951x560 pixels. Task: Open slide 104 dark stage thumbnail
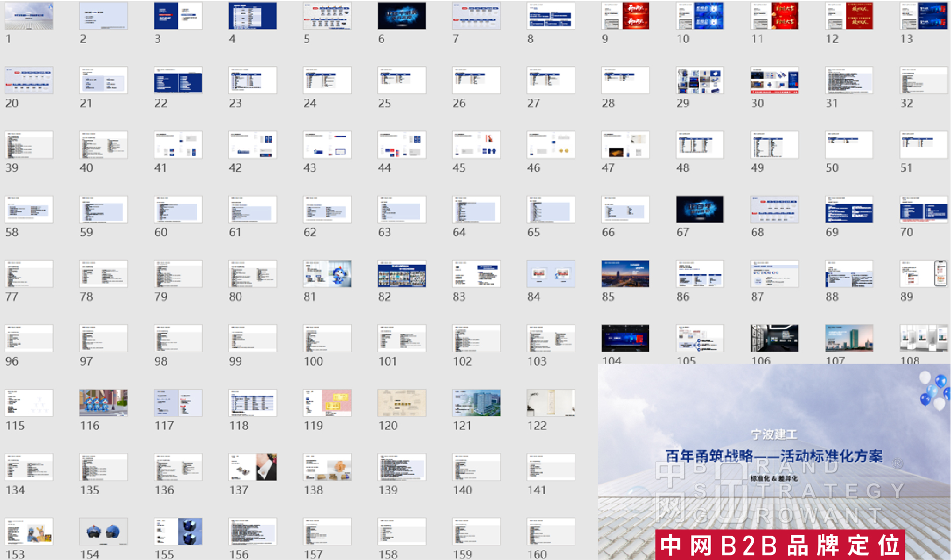click(x=625, y=338)
